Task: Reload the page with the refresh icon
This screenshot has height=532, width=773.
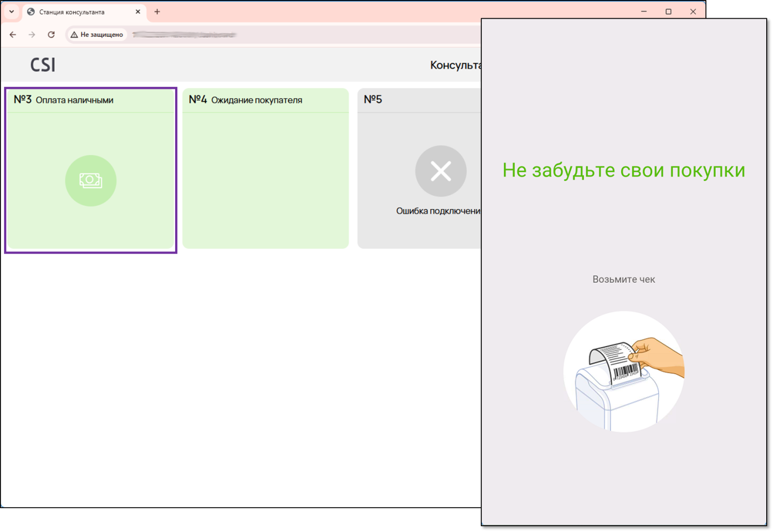Action: [51, 34]
